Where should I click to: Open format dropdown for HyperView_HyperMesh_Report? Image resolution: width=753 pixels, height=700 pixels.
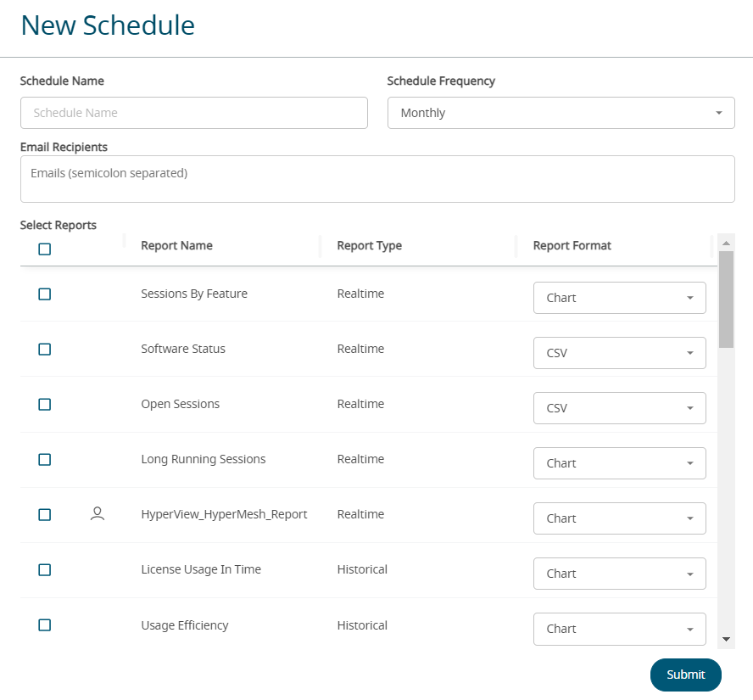(619, 518)
